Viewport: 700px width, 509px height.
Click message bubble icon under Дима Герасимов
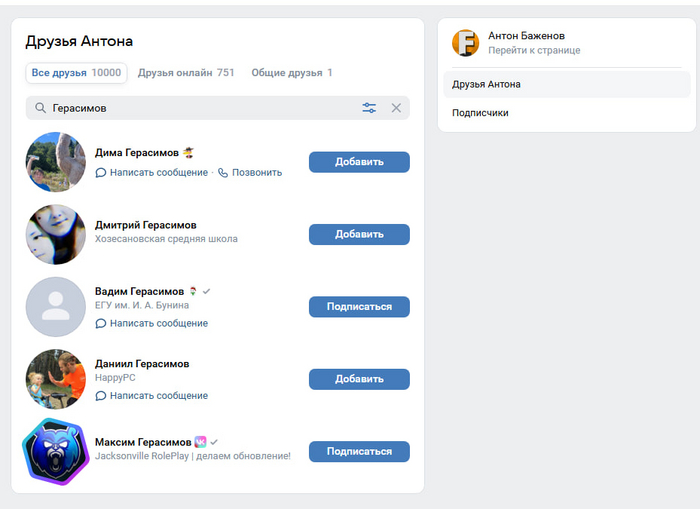click(x=101, y=172)
